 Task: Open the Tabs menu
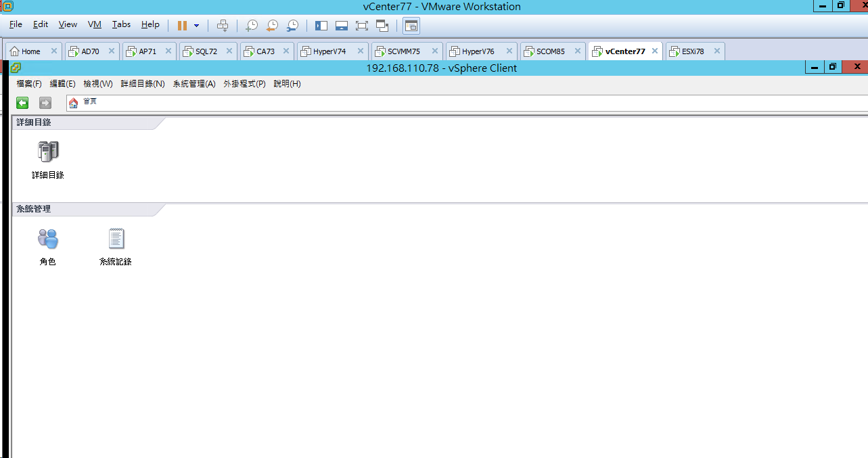(x=122, y=24)
